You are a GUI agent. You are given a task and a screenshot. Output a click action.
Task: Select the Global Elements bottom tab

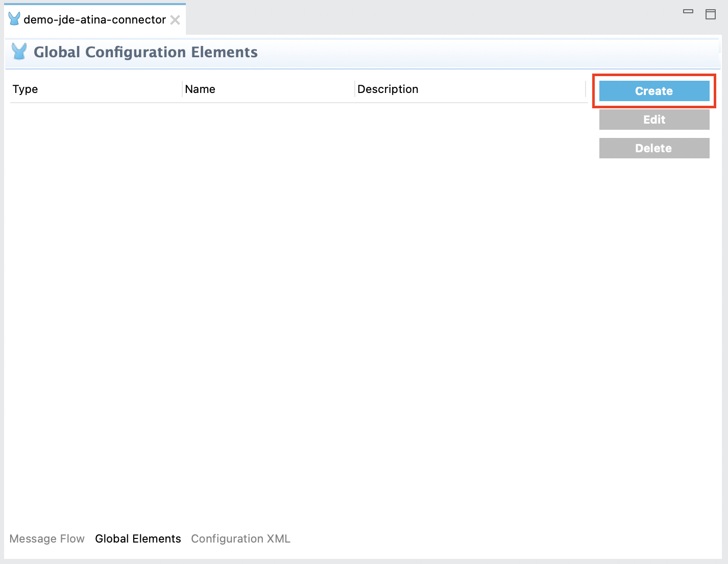pyautogui.click(x=138, y=538)
